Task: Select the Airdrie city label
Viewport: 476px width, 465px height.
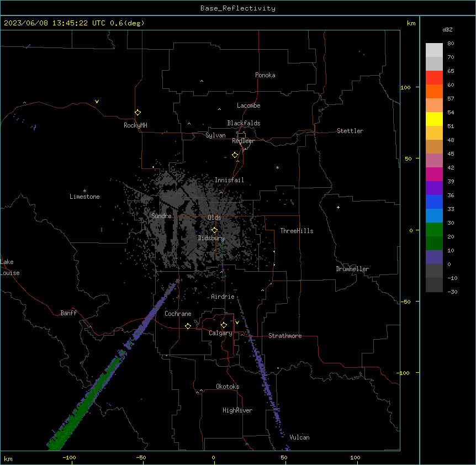Action: [x=223, y=297]
